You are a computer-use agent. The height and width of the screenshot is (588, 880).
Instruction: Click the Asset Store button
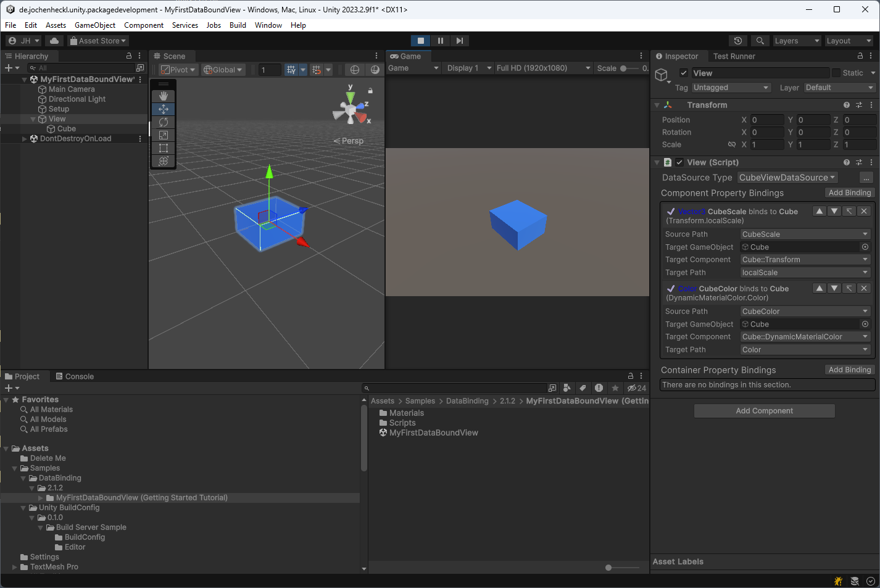point(98,41)
